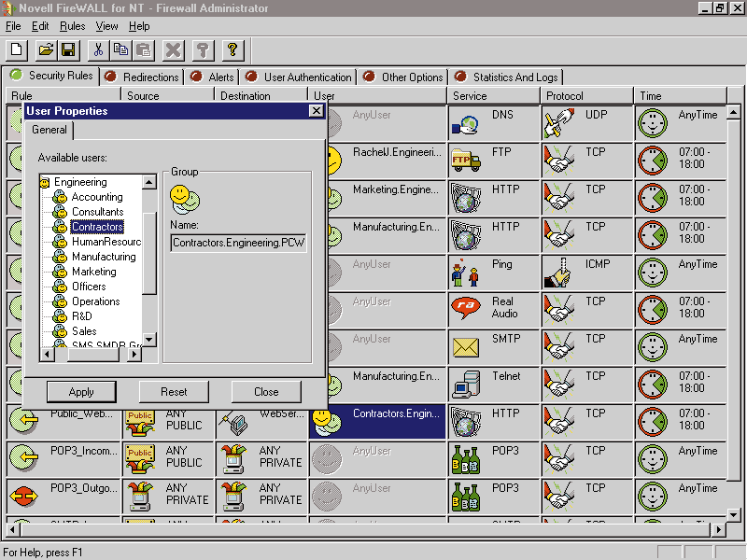Click the Ping service icon
This screenshot has height=560, width=747.
click(x=464, y=273)
